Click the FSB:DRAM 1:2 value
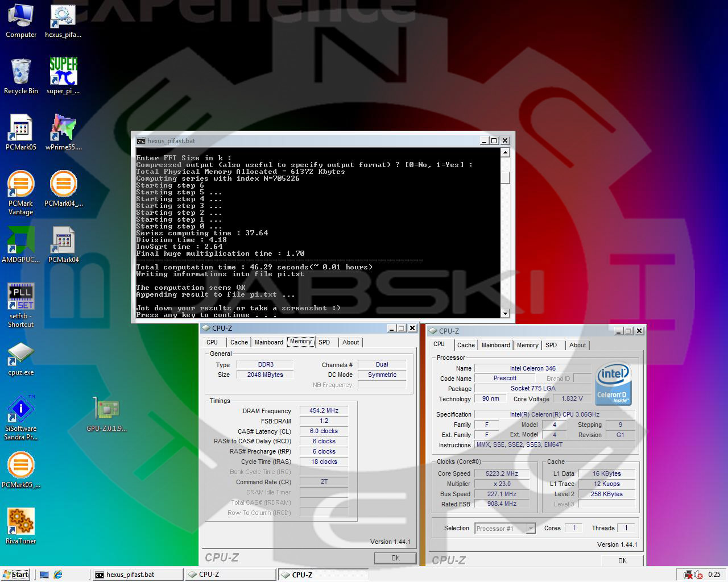The width and height of the screenshot is (728, 582). click(x=324, y=421)
